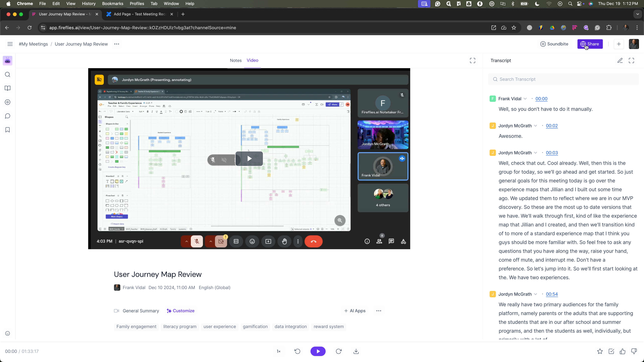Open Frank Vidal speaker dropdown
Viewport: 644px width, 362px height.
(x=525, y=99)
